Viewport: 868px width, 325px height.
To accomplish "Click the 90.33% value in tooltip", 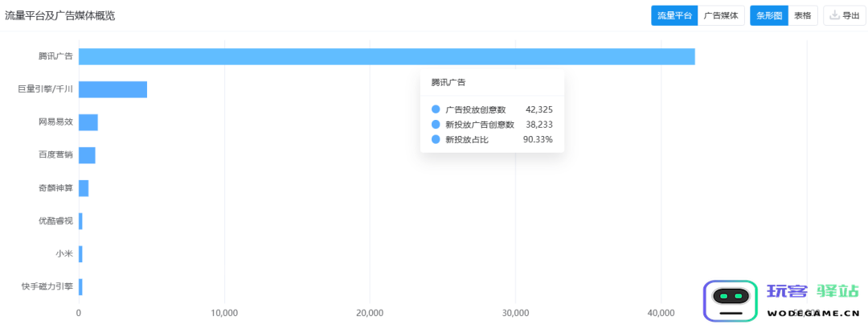I will [x=538, y=139].
